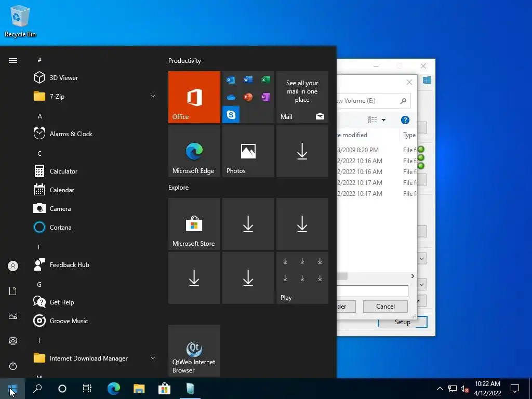Viewport: 532px width, 399px height.
Task: Open the Recycle Bin desktop icon
Action: point(20,21)
